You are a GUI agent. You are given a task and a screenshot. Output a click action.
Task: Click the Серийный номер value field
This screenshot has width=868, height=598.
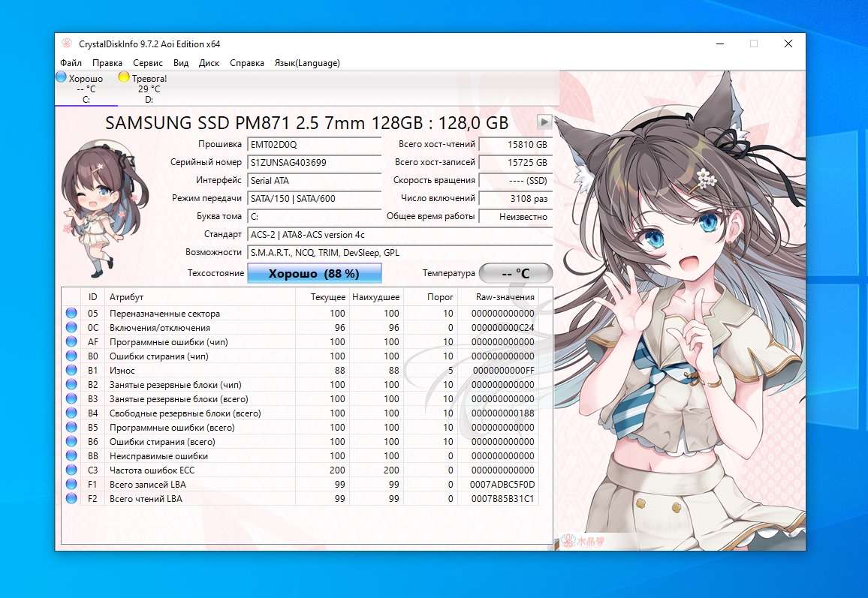(314, 162)
